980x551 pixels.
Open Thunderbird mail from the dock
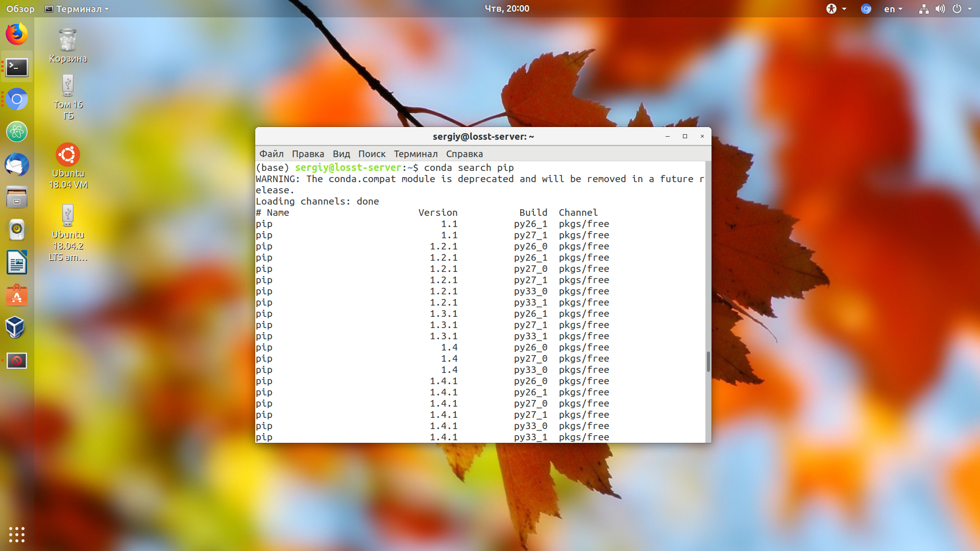click(x=17, y=165)
